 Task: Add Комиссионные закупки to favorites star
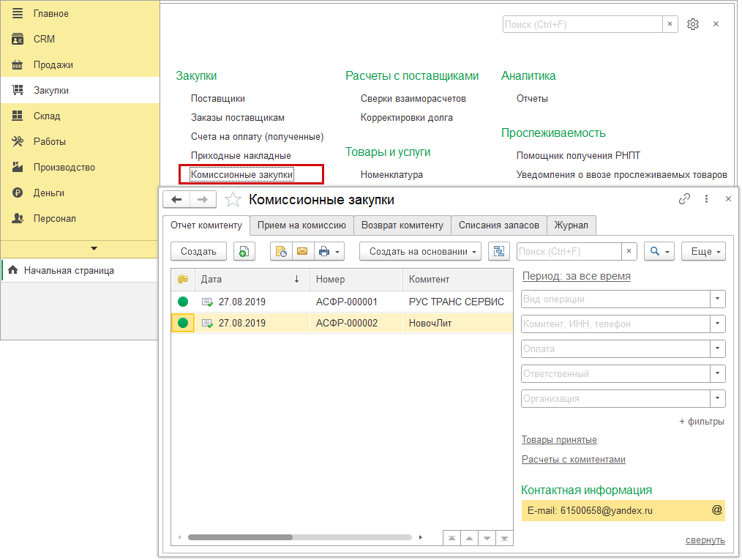(233, 200)
